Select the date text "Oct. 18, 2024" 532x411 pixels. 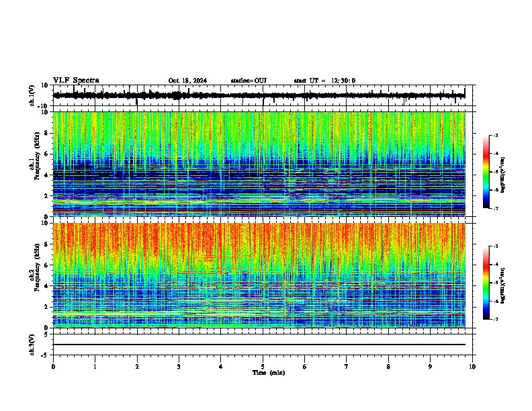pos(187,81)
